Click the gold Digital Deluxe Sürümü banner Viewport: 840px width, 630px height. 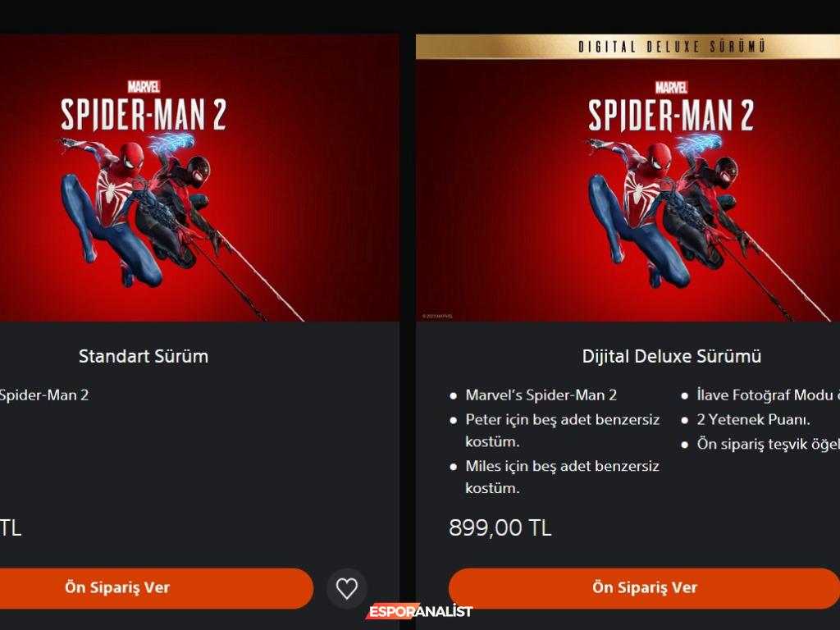[628, 47]
